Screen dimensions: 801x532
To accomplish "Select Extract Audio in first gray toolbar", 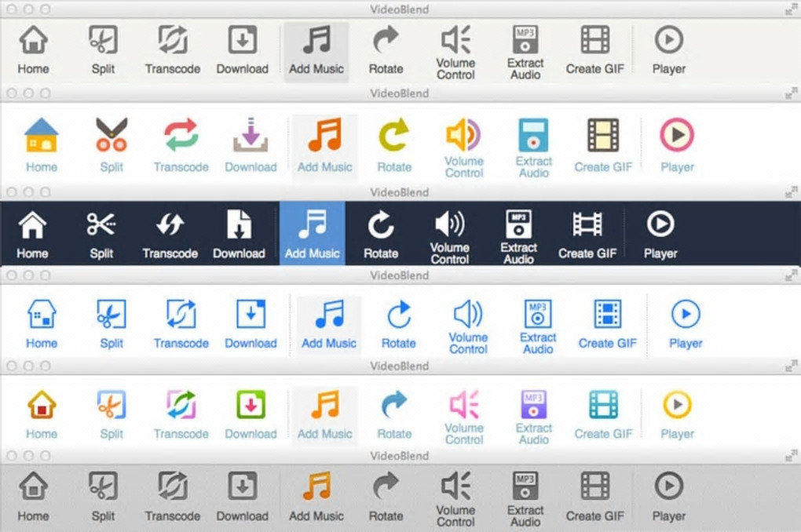I will [x=525, y=52].
